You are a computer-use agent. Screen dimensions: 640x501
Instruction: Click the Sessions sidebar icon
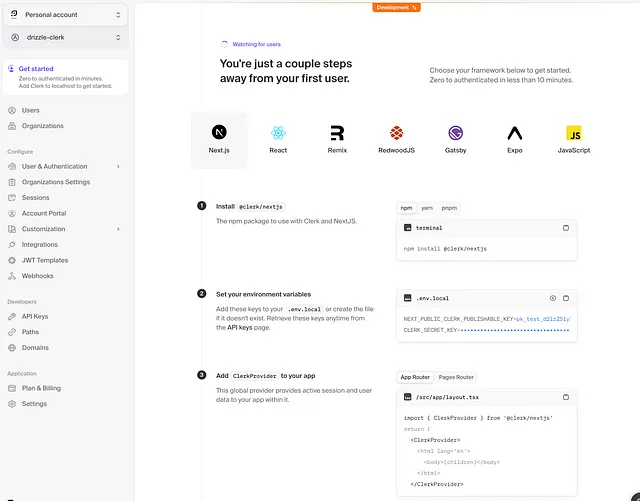12,198
